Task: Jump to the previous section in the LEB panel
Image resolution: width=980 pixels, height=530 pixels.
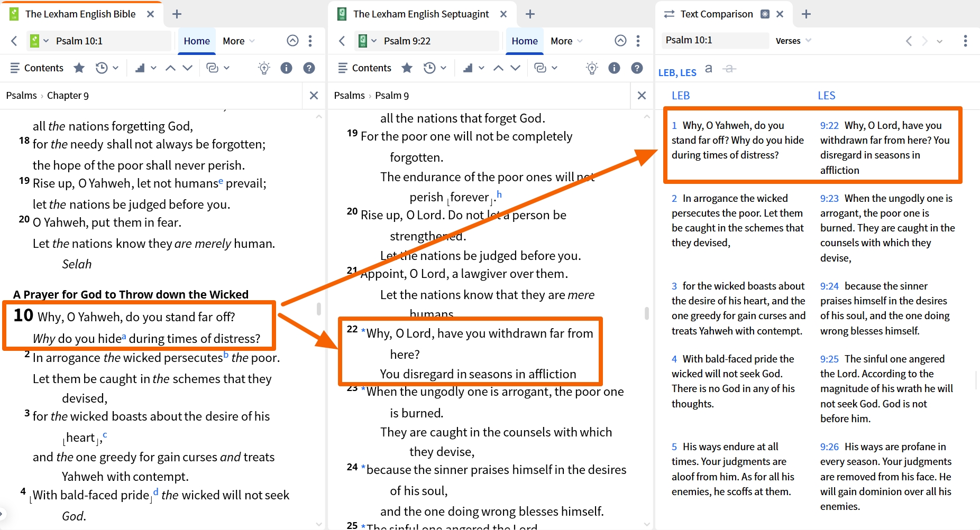Action: click(170, 68)
